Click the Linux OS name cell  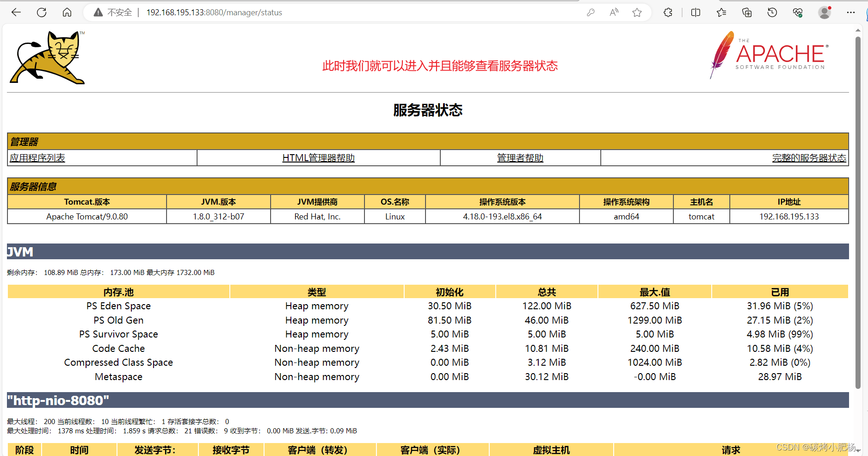click(x=395, y=217)
